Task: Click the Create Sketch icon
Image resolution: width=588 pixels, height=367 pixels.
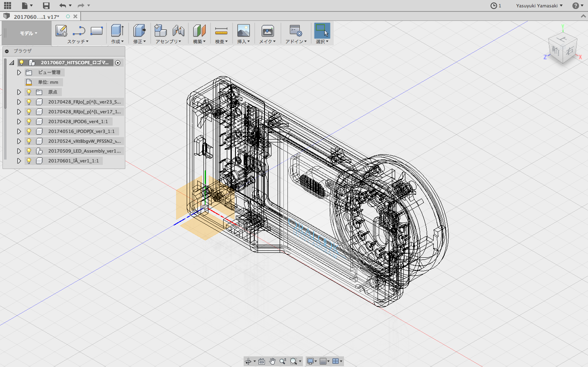Action: [x=61, y=31]
